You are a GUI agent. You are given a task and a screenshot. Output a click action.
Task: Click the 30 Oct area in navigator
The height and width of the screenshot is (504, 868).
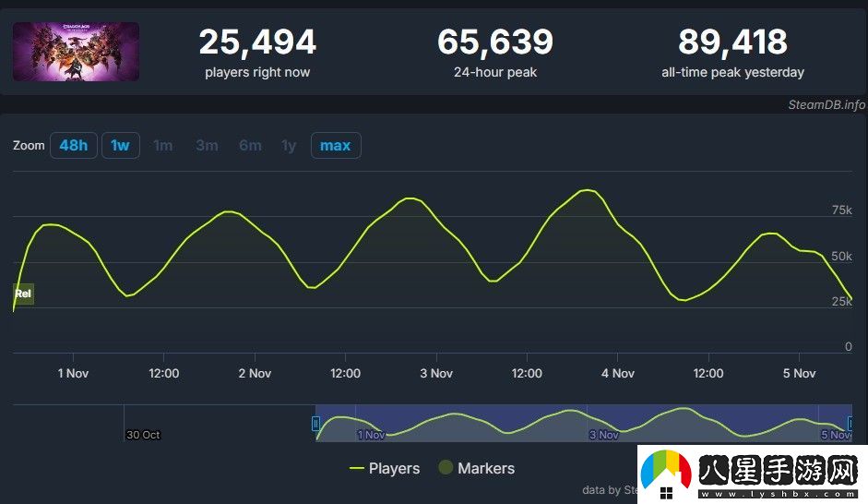click(x=143, y=435)
